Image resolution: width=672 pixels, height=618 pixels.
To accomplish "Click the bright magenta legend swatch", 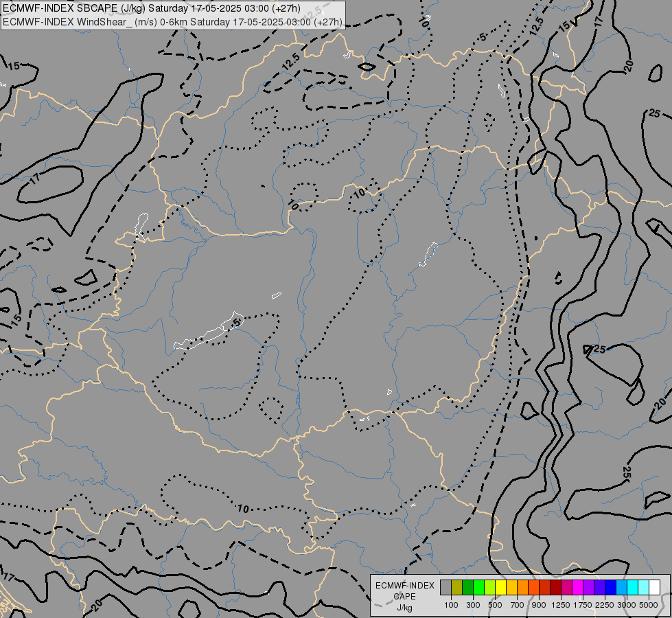I will pyautogui.click(x=577, y=588).
